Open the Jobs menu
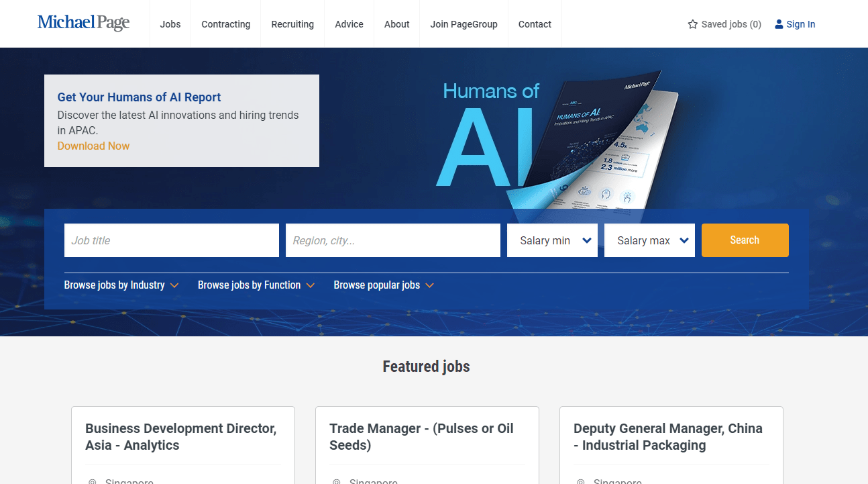This screenshot has width=868, height=484. [x=170, y=24]
